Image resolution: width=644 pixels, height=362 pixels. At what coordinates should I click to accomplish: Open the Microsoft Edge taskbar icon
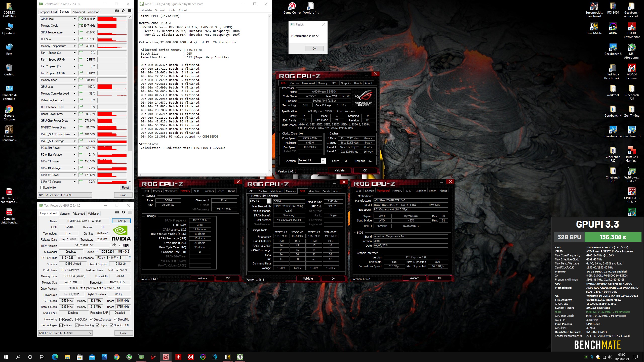point(55,357)
